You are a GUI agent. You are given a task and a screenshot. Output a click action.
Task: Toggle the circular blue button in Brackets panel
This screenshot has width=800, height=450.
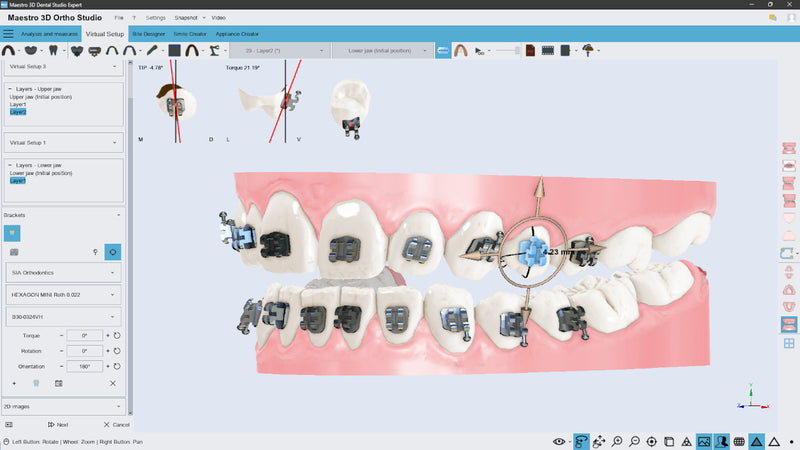(x=113, y=253)
